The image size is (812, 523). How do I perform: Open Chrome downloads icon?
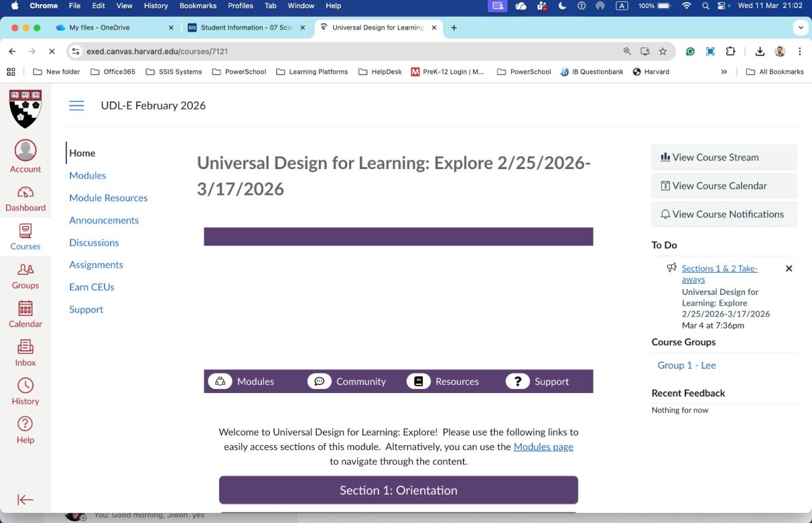[760, 51]
